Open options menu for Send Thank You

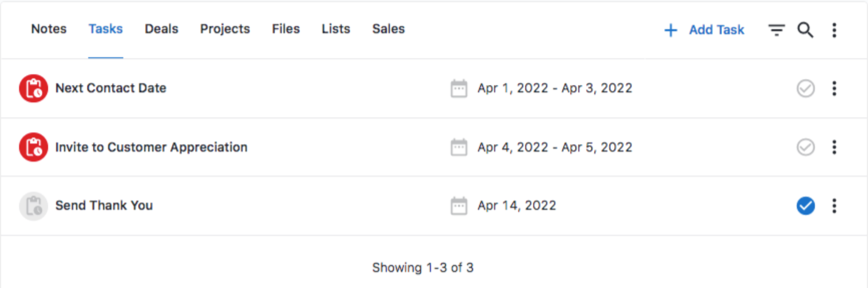click(x=834, y=206)
